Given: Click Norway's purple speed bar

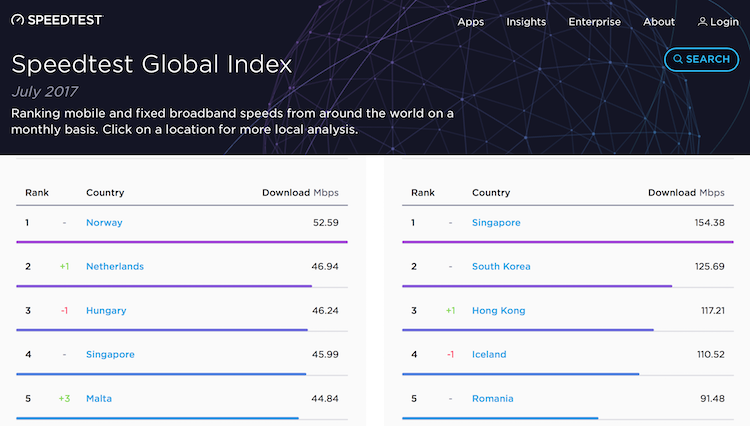Looking at the screenshot, I should coord(182,242).
